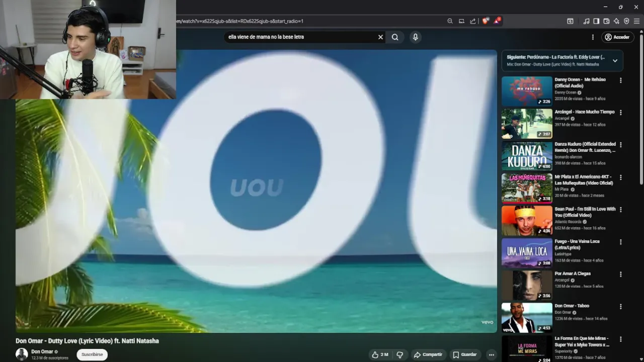Click the Acceder sign-in button
Image resolution: width=644 pixels, height=362 pixels.
click(617, 37)
